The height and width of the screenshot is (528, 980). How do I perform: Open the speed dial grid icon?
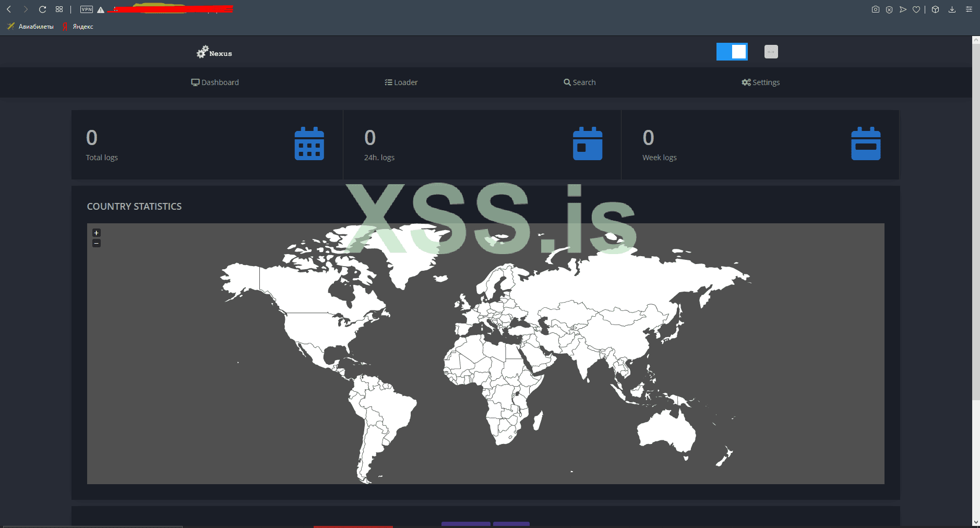[x=59, y=9]
